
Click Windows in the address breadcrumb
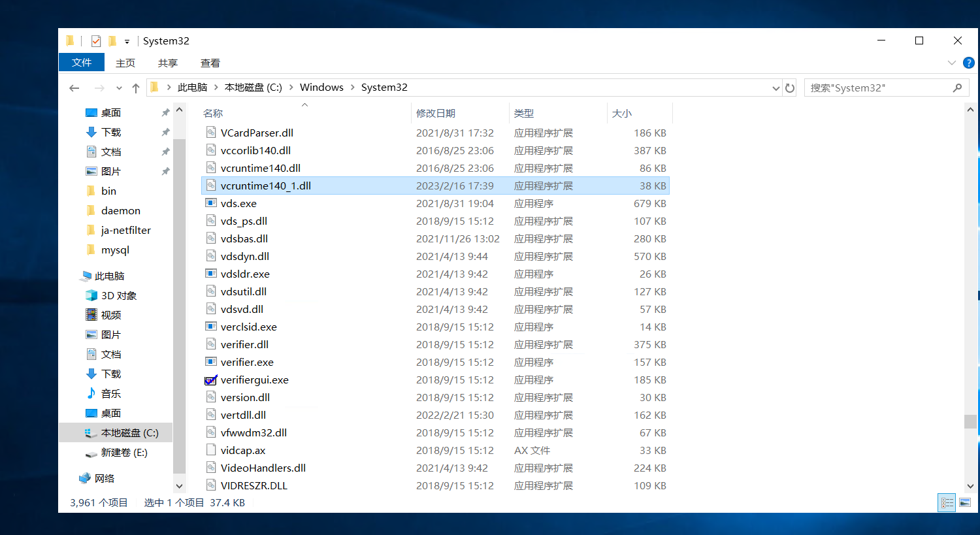(x=321, y=88)
